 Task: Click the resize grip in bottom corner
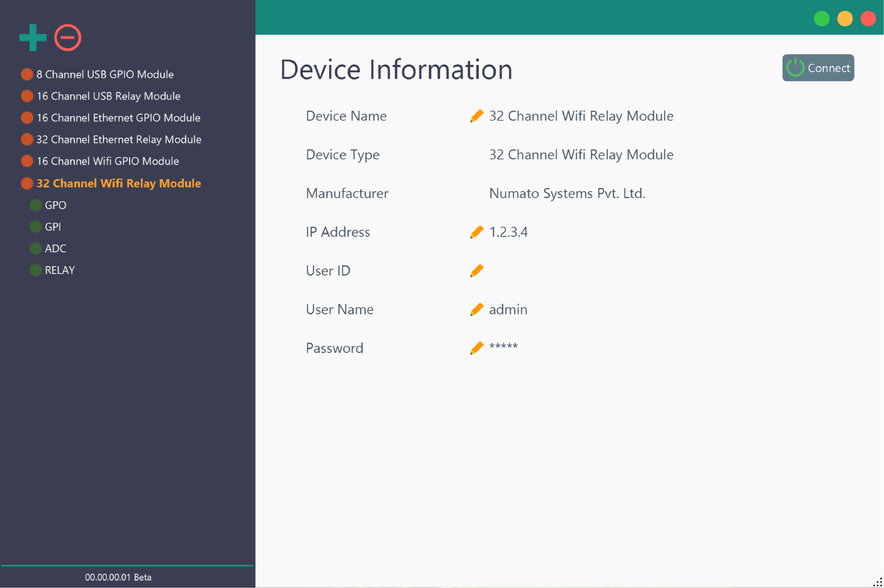point(878,582)
